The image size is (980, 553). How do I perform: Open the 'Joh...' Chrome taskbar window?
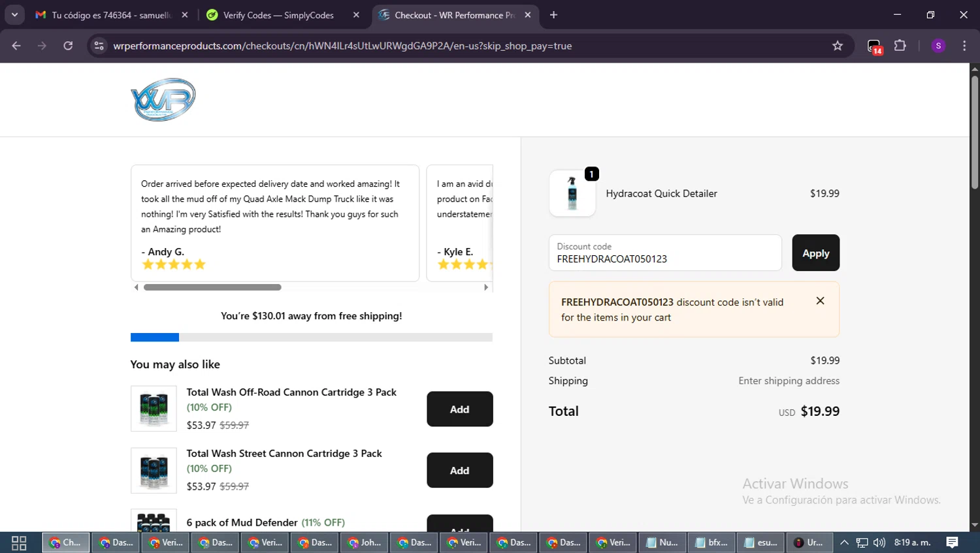click(364, 543)
